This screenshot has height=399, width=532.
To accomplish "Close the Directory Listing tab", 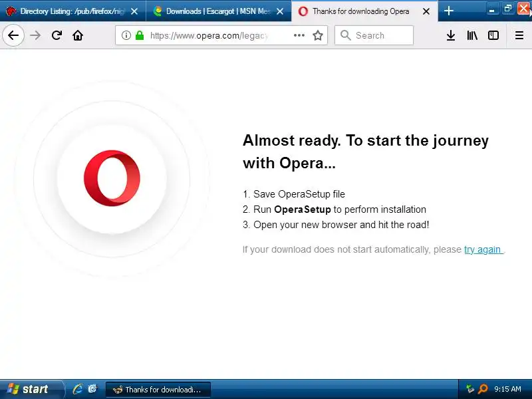I will point(134,11).
